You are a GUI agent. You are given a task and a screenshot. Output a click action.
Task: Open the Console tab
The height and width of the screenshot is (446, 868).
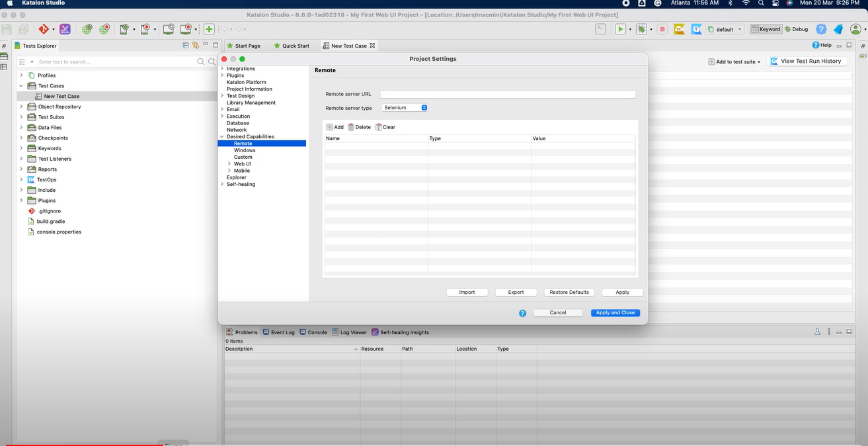(313, 332)
